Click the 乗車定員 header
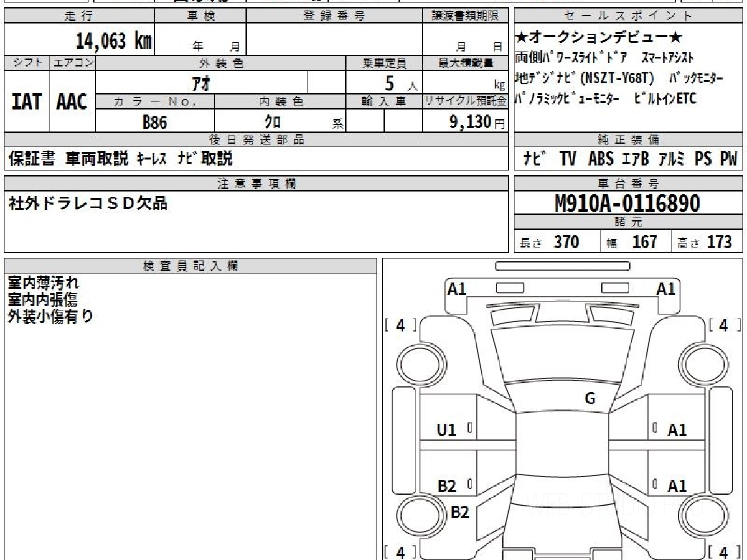Screen dimensions: 747x560 (384, 63)
